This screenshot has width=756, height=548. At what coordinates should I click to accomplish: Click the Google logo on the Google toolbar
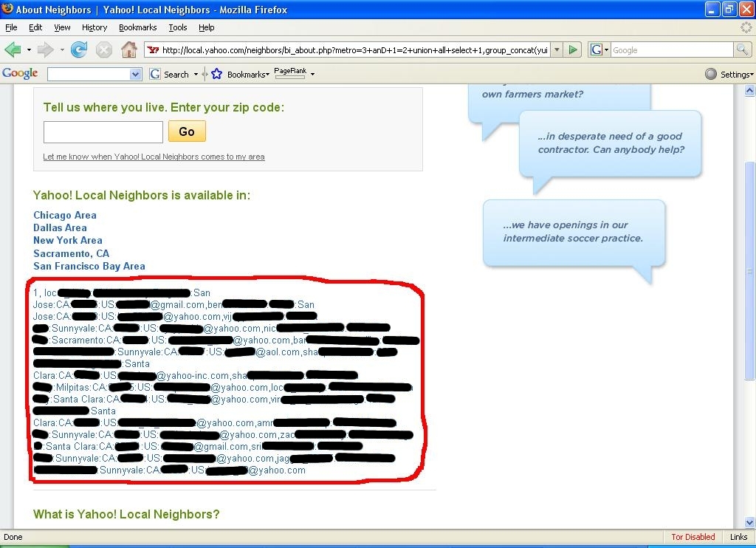pyautogui.click(x=20, y=73)
